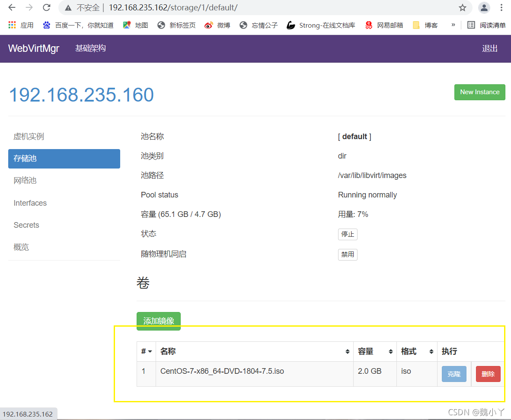Go back with the browser back arrow

pyautogui.click(x=12, y=7)
